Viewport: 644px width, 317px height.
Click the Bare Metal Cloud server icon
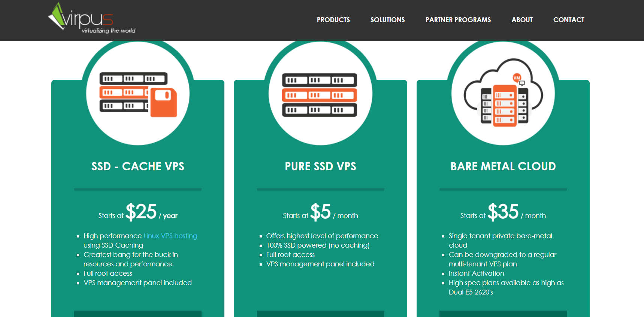coord(503,93)
